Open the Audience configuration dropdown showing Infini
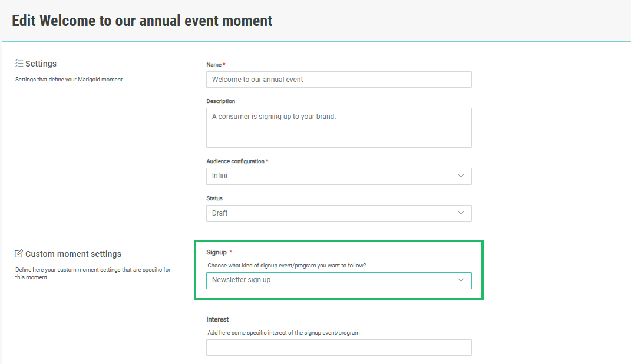Viewport: 631px width, 364px height. [x=339, y=176]
